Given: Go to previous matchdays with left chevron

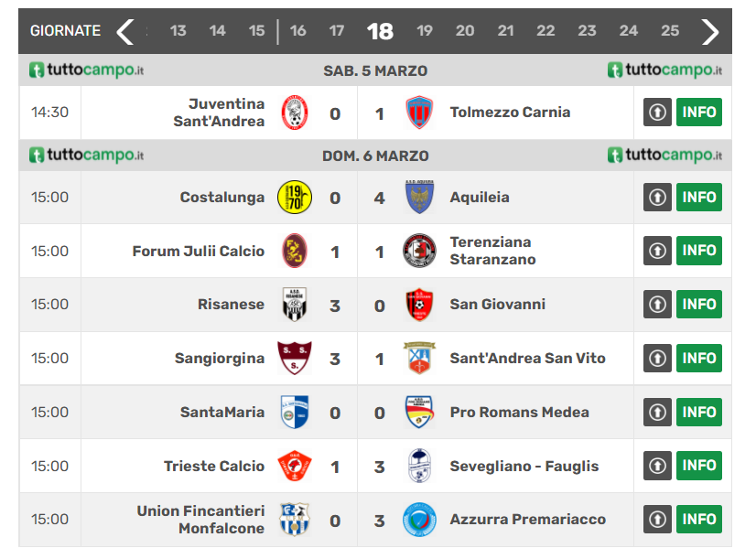Looking at the screenshot, I should tap(125, 31).
